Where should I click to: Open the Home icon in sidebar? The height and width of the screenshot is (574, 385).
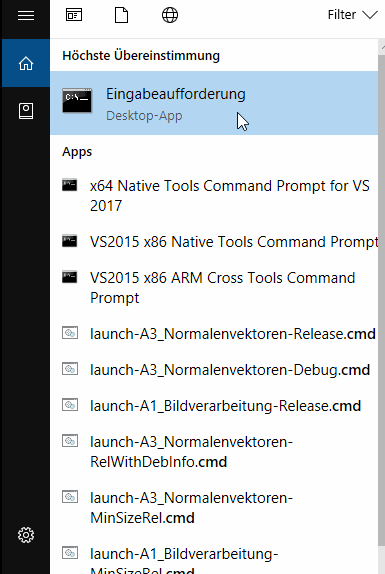point(26,63)
